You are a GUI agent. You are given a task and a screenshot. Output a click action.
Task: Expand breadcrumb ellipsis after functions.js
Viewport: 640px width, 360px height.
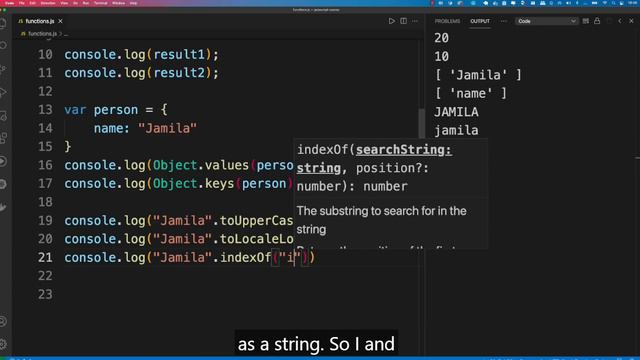[x=66, y=34]
